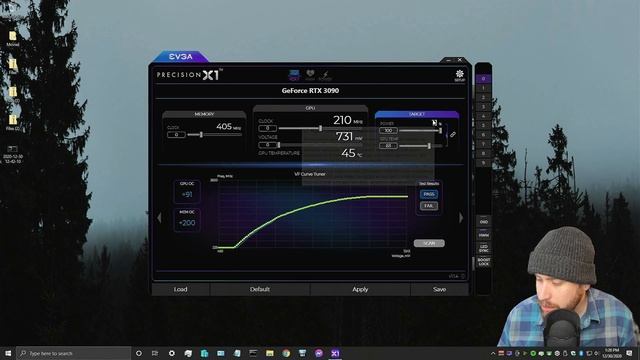Click the MEM OC +200 value box

(187, 220)
